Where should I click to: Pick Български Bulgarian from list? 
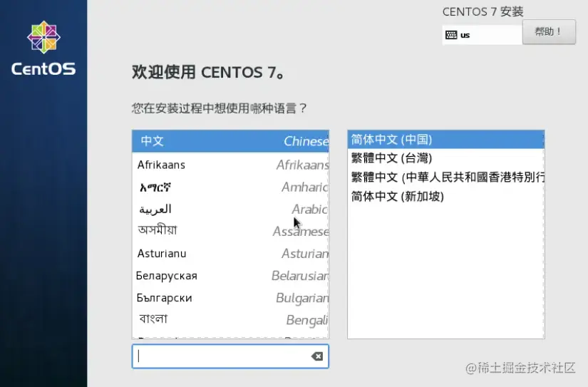click(230, 298)
